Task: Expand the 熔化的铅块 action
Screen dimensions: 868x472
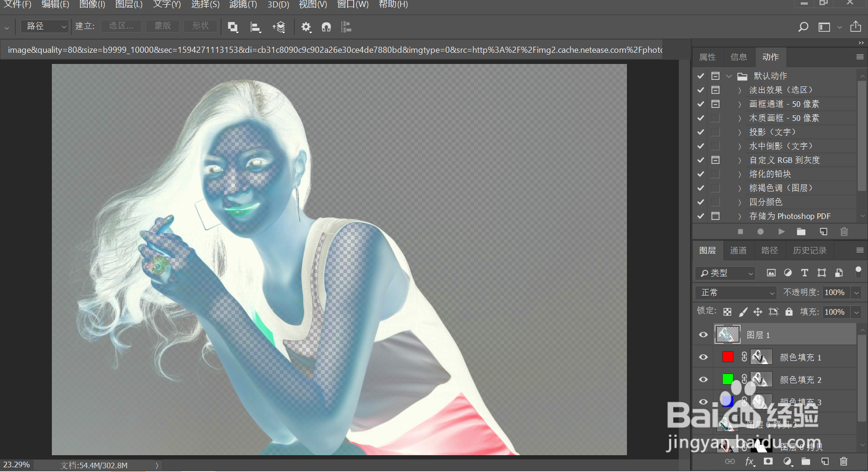Action: tap(740, 174)
